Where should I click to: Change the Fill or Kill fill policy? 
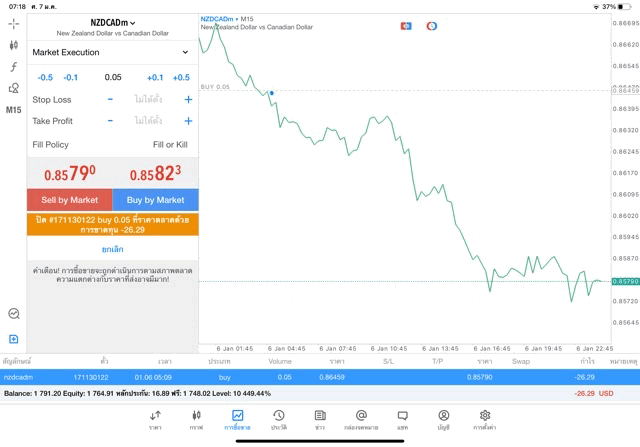click(169, 145)
